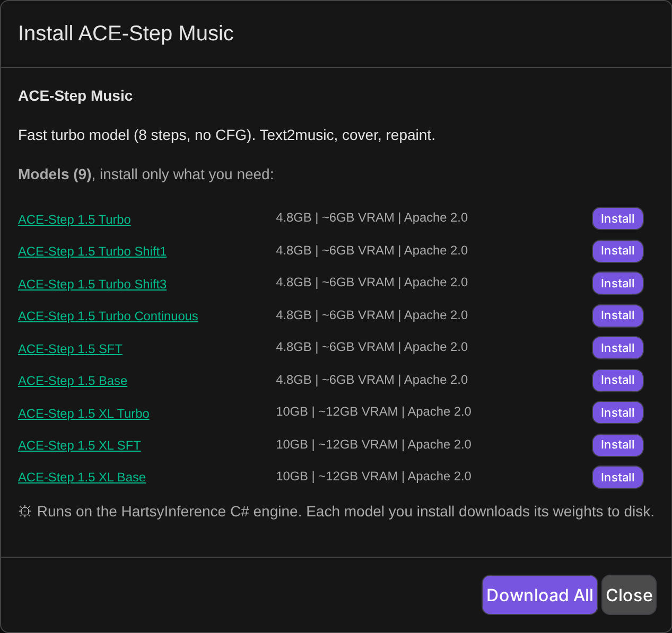Open the ACE-Step 1.5 Turbo link

click(74, 219)
